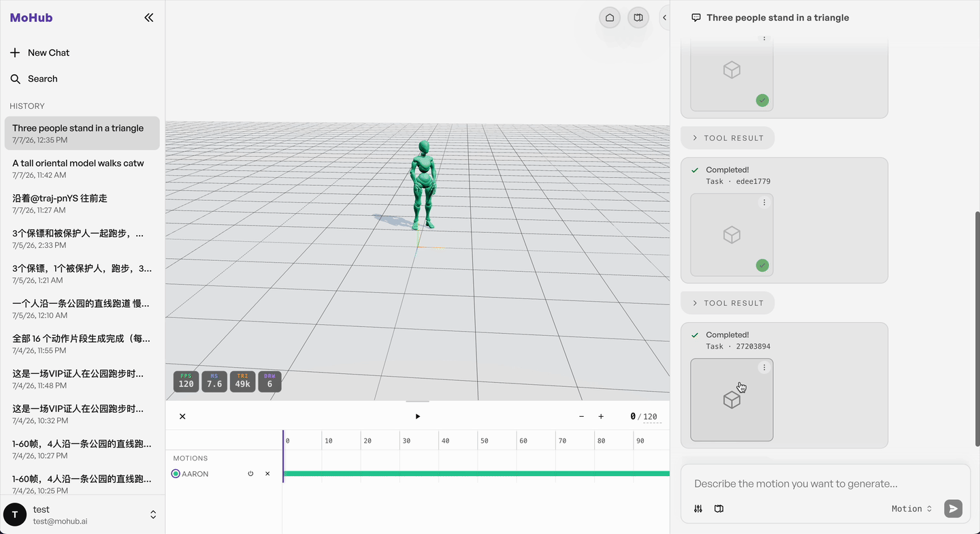
Task: Jump to frame 50 on the timeline ruler
Action: [484, 441]
